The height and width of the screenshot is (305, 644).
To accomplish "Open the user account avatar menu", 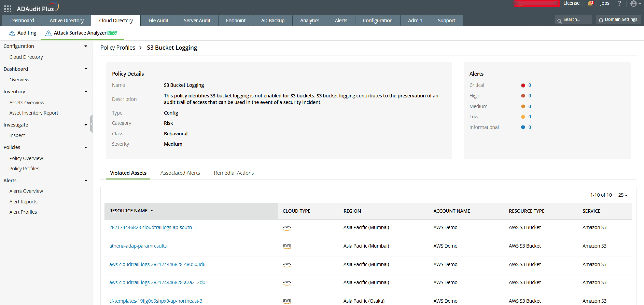I will 635,4.
